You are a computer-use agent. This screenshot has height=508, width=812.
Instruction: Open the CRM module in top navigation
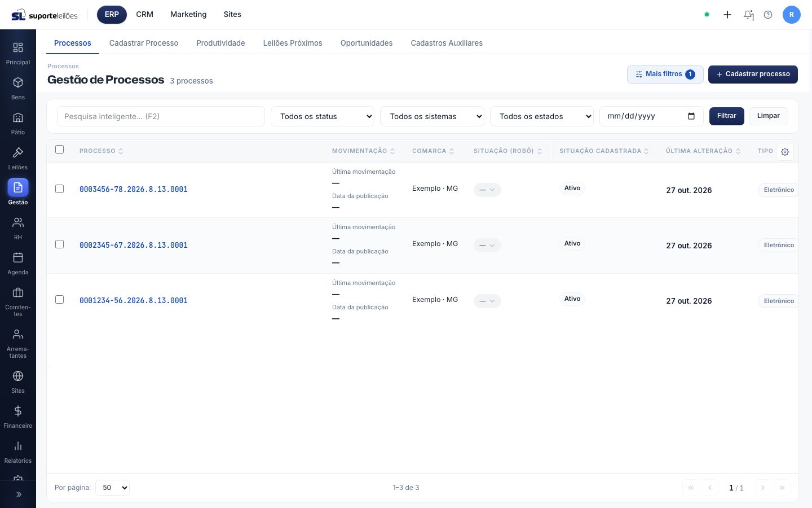coord(145,15)
